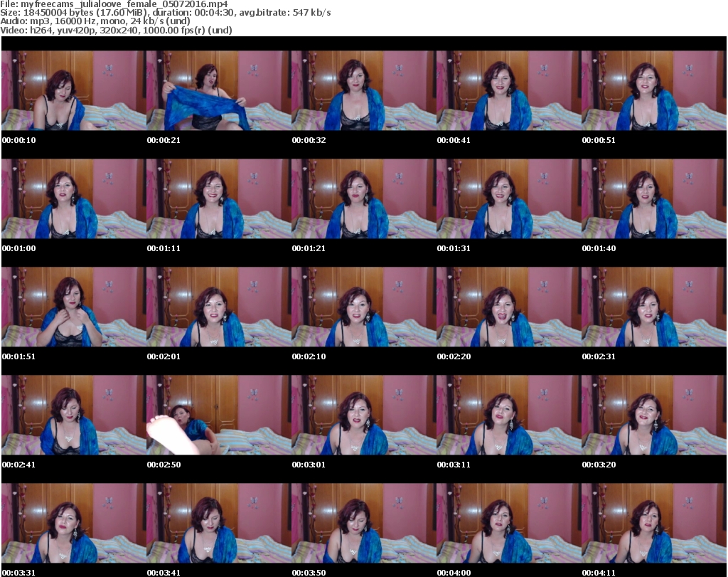Select the thumbnail timestamped 00:00:21
The image size is (728, 577).
coord(218,90)
